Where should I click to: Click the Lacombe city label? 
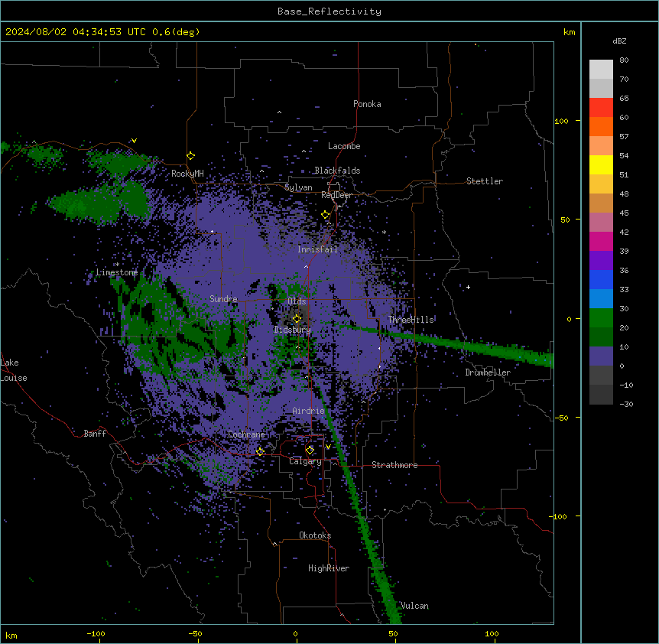(x=344, y=146)
